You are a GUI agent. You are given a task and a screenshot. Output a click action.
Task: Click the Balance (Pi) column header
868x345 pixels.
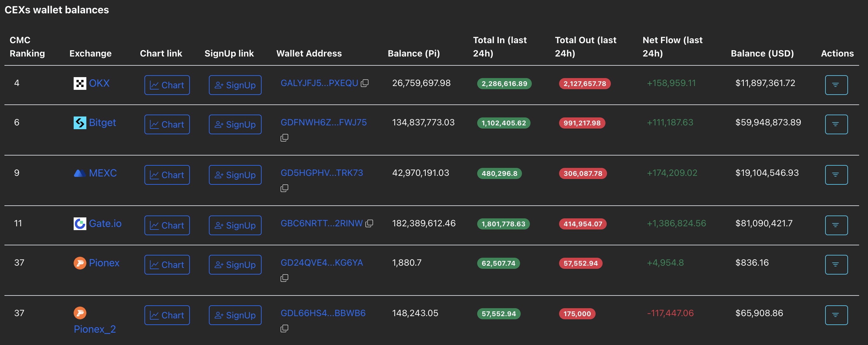(x=414, y=54)
